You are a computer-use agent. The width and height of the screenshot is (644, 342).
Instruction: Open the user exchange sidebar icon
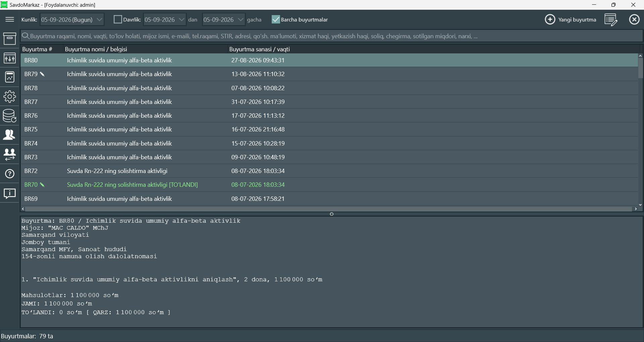click(10, 154)
